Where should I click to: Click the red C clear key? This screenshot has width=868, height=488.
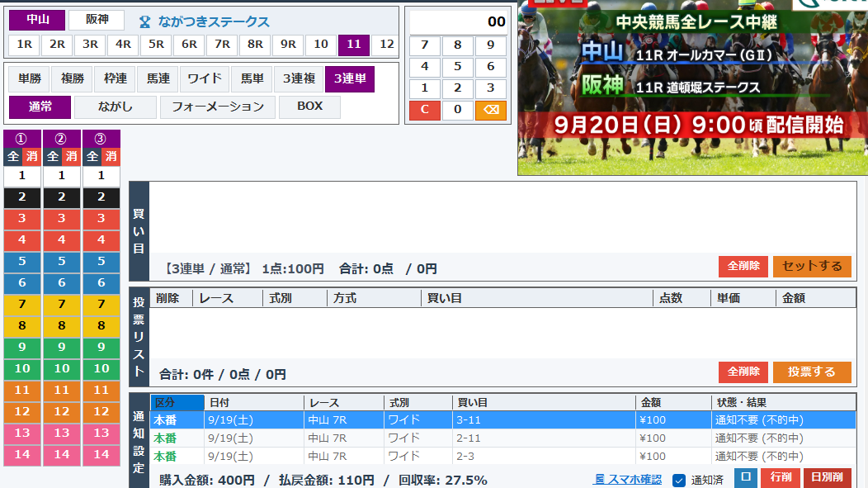click(x=425, y=110)
